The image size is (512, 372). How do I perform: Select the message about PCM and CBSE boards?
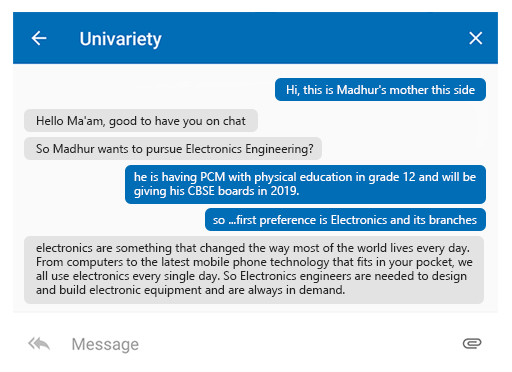tap(305, 184)
